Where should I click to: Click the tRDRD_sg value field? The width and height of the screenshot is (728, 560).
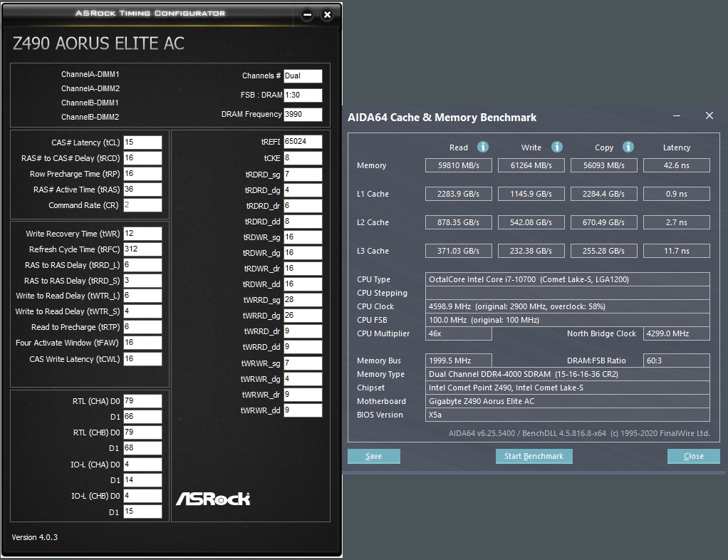tap(303, 175)
